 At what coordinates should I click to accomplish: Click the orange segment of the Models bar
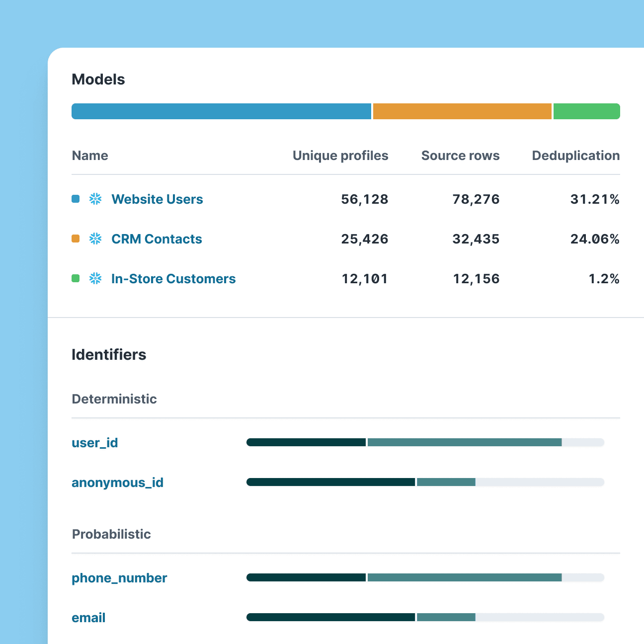pyautogui.click(x=462, y=111)
